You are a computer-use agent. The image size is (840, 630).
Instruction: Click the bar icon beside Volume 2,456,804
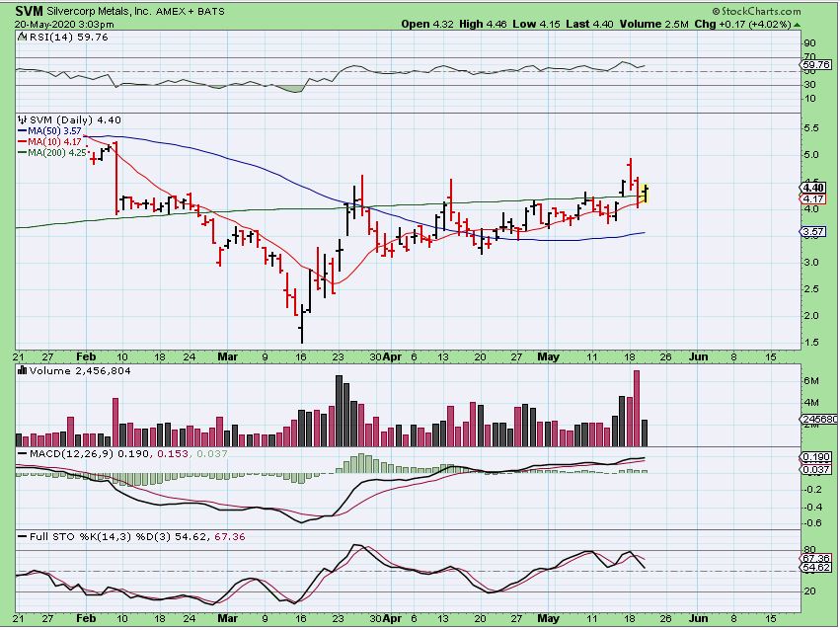[x=22, y=370]
